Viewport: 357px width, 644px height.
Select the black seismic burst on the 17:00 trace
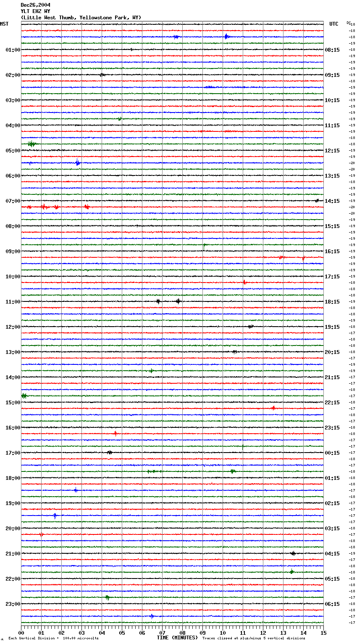pos(109,453)
